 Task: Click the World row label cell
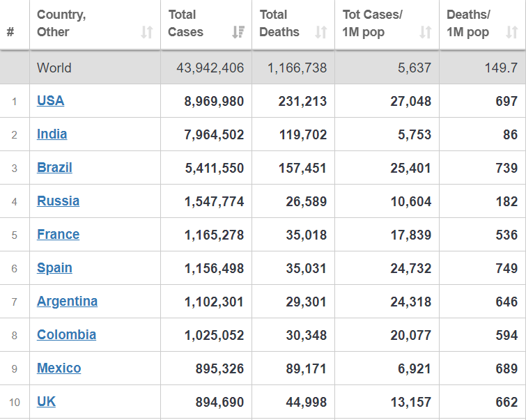coord(54,68)
